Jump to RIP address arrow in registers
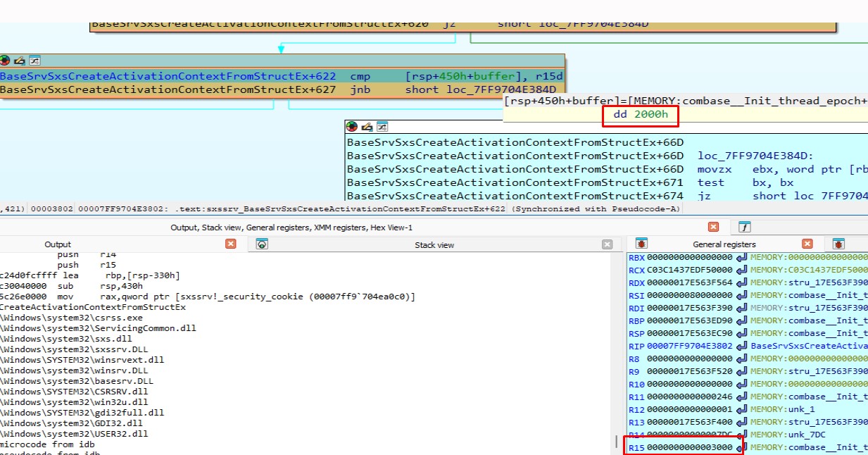 [741, 346]
